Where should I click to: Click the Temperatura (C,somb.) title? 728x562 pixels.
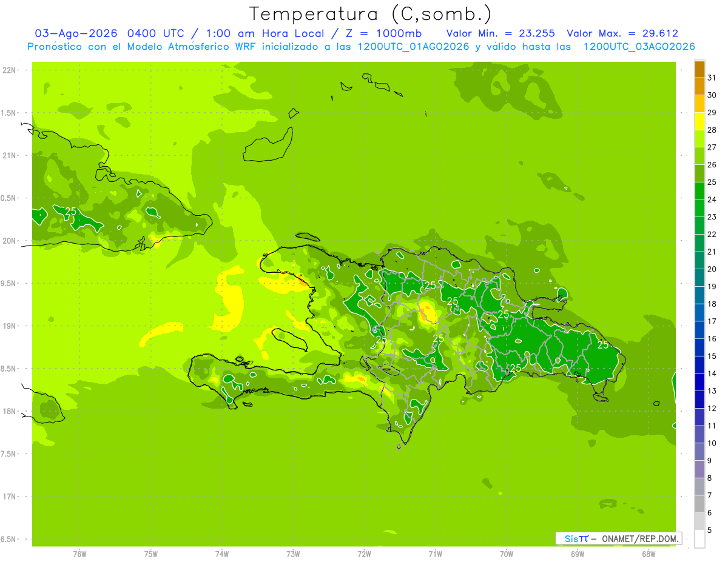(x=371, y=14)
